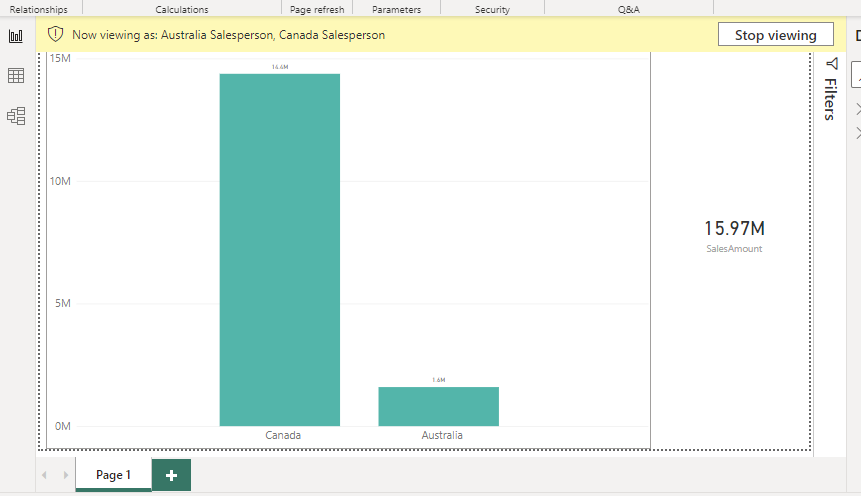Open the Model view icon
This screenshot has height=496, width=861.
[x=16, y=116]
